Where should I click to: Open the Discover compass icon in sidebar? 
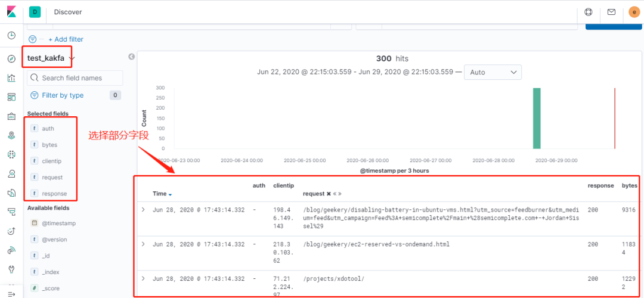11,58
